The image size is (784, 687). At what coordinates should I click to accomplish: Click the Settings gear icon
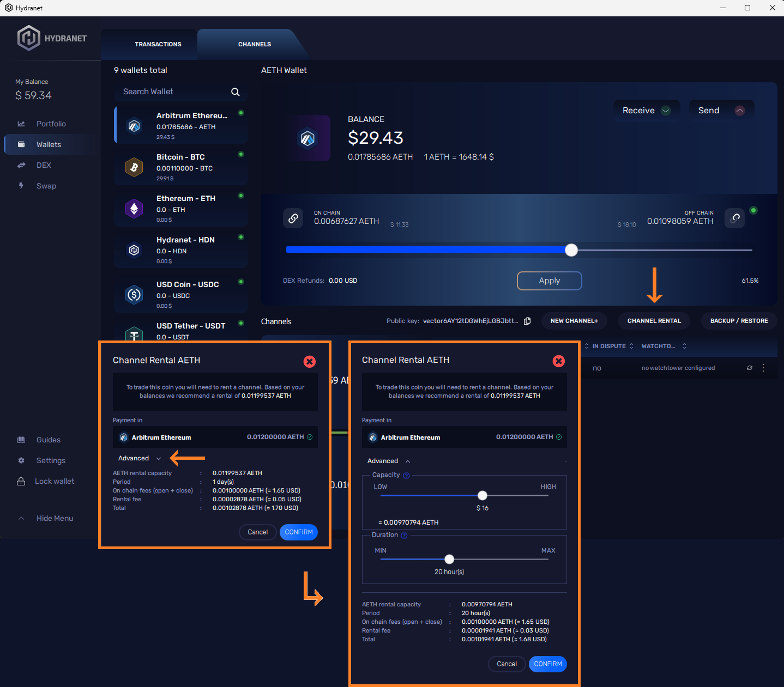21,460
